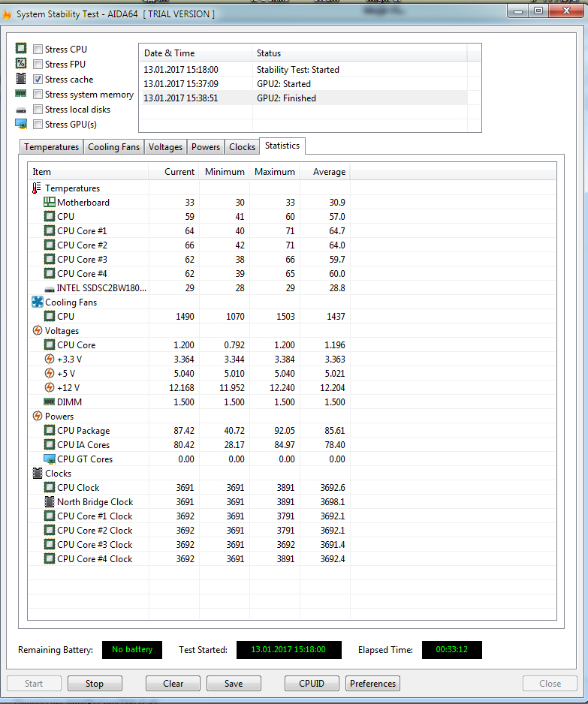Click the Elapsed Time 00:33:12 display
The width and height of the screenshot is (588, 704).
point(452,650)
